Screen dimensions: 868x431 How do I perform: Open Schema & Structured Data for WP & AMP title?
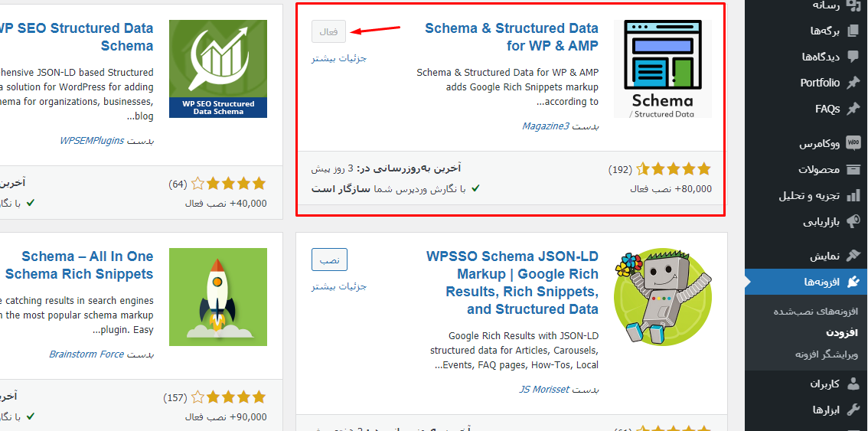511,37
